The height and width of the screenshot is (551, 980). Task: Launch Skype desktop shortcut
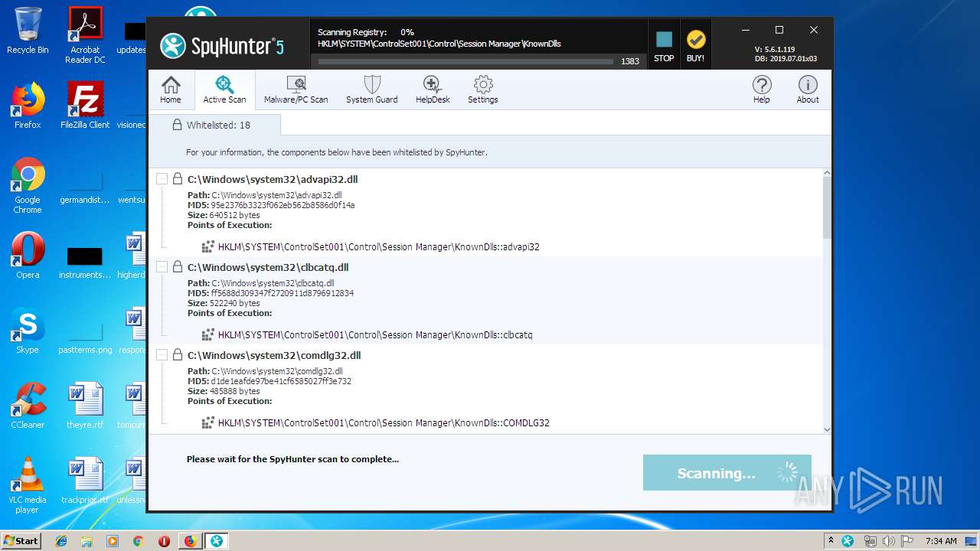(28, 331)
